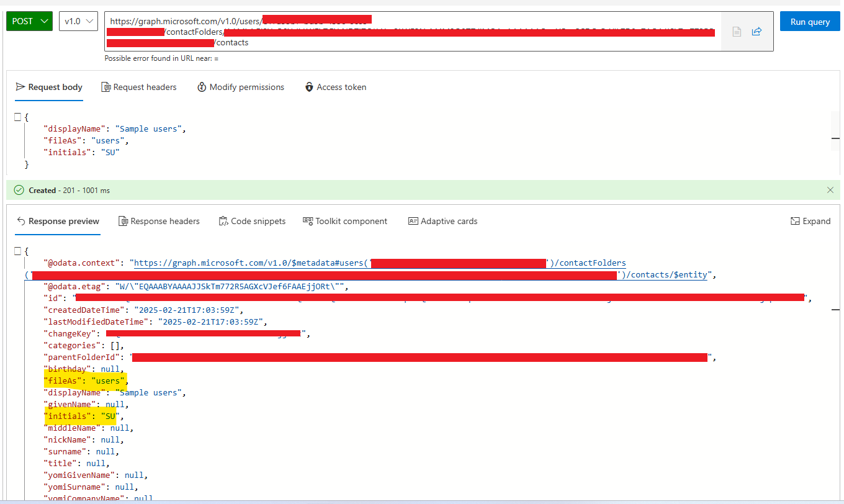Open the Adaptive cards tab
844x504 pixels.
442,221
